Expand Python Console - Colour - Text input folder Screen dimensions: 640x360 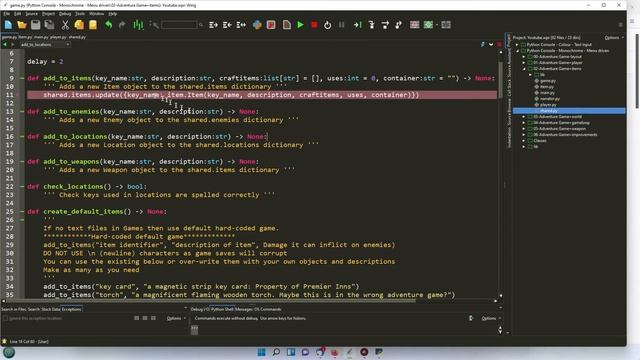pyautogui.click(x=517, y=44)
